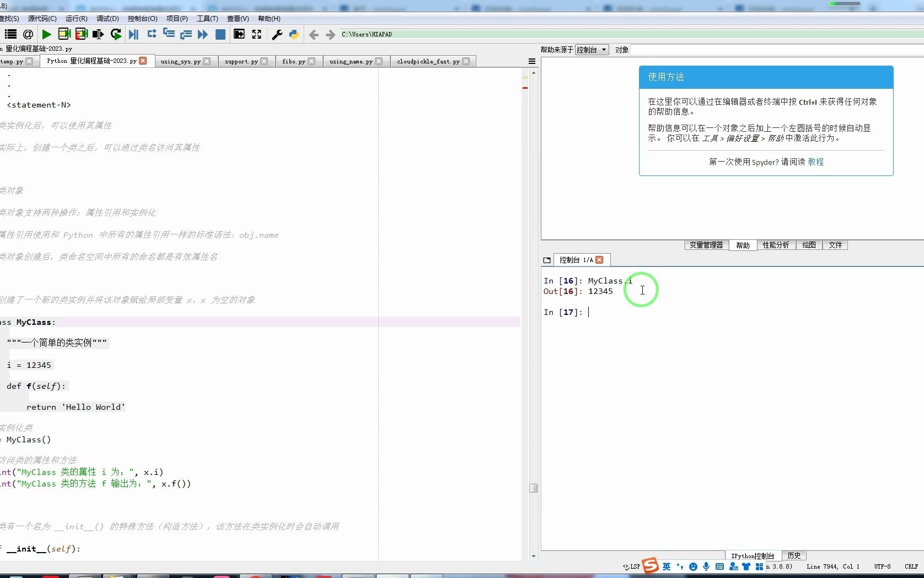Open the 控制台(O) menu
Image resolution: width=924 pixels, height=578 pixels.
tap(142, 18)
